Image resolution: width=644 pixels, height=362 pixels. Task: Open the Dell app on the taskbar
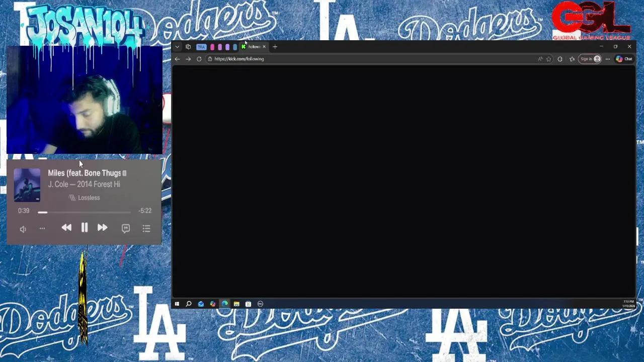tap(260, 304)
